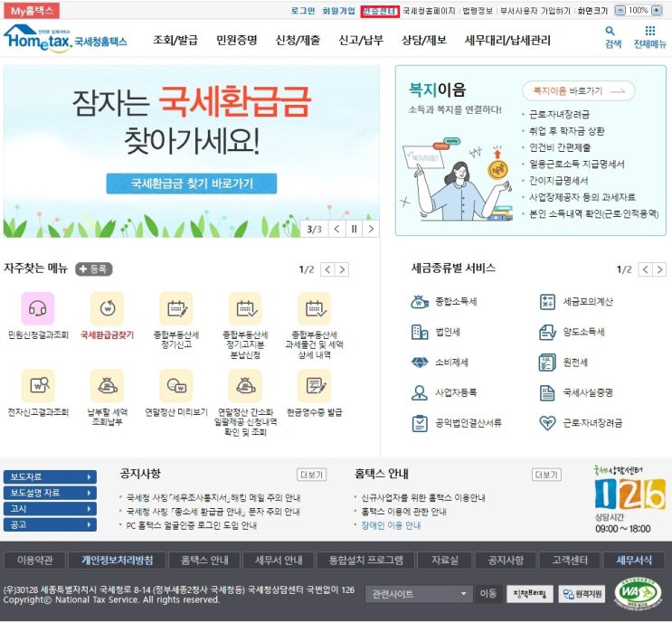Click the 공익법인결산서류 clipboard icon
The height and width of the screenshot is (622, 672).
[x=420, y=423]
